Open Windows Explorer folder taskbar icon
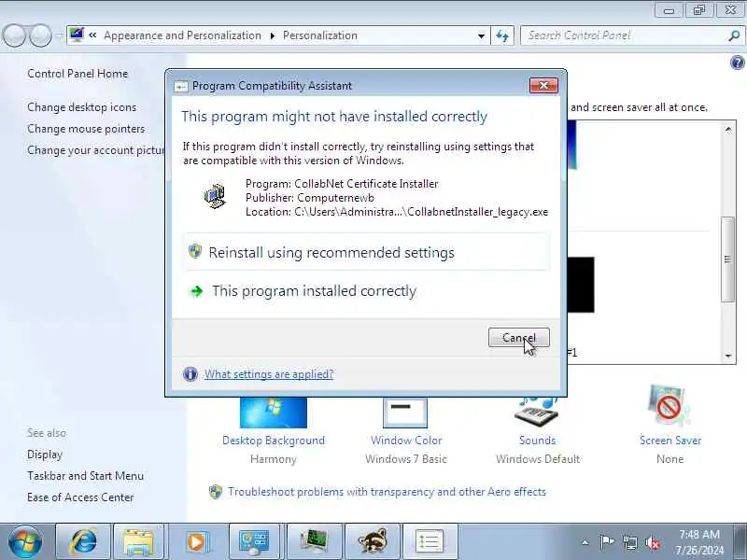 point(138,541)
